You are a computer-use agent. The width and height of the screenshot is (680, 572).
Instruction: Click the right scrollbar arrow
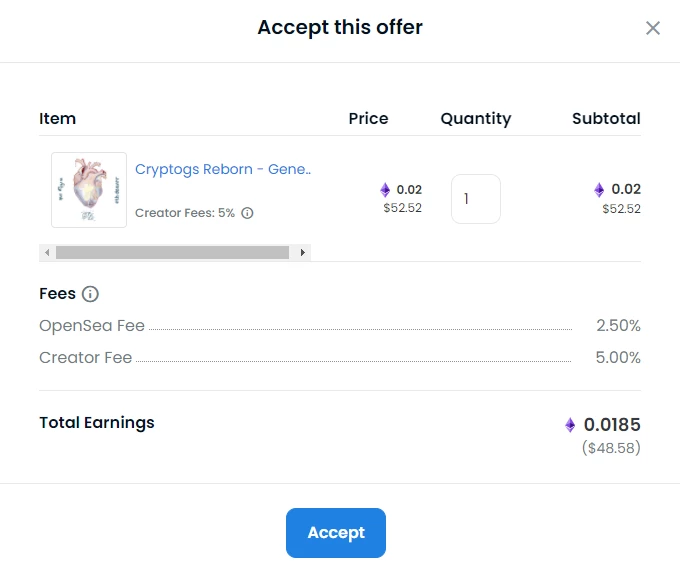[303, 252]
